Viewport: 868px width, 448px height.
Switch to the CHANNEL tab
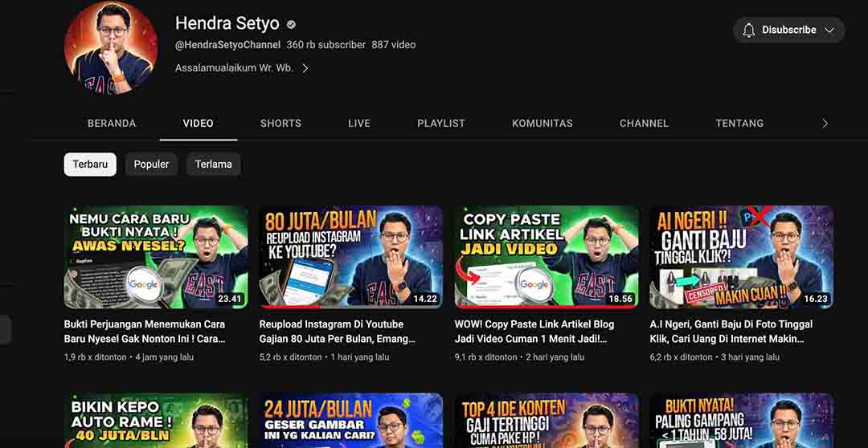(644, 124)
